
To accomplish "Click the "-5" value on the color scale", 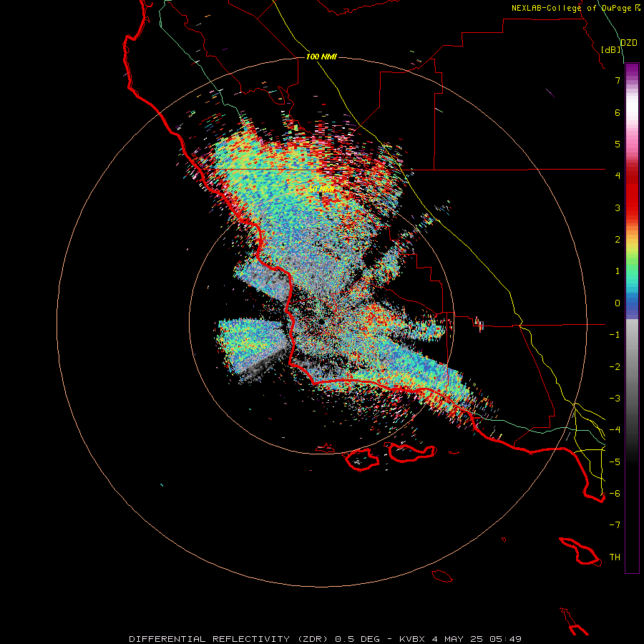I will [615, 462].
